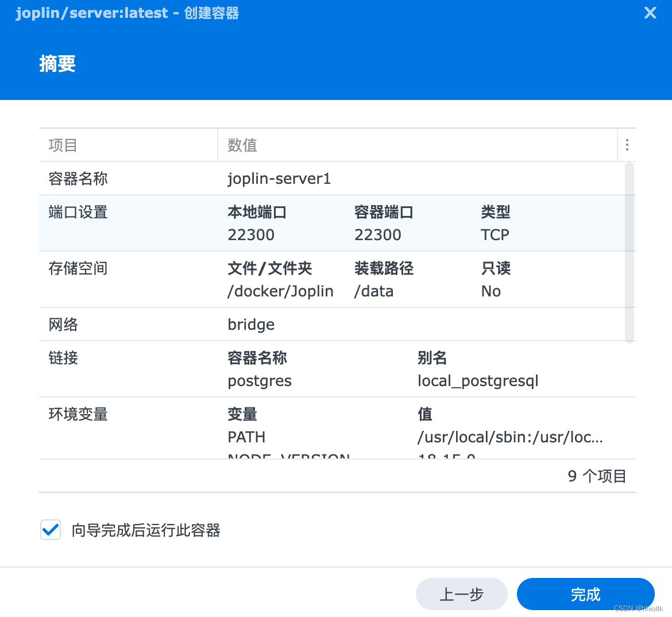Click the truncated PATH value /usr/local/sbin
This screenshot has height=617, width=672.
point(510,437)
